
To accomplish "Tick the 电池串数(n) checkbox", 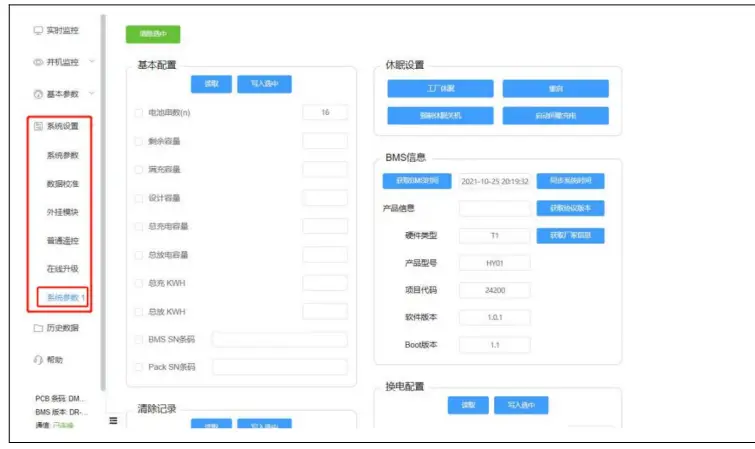I will pyautogui.click(x=139, y=113).
